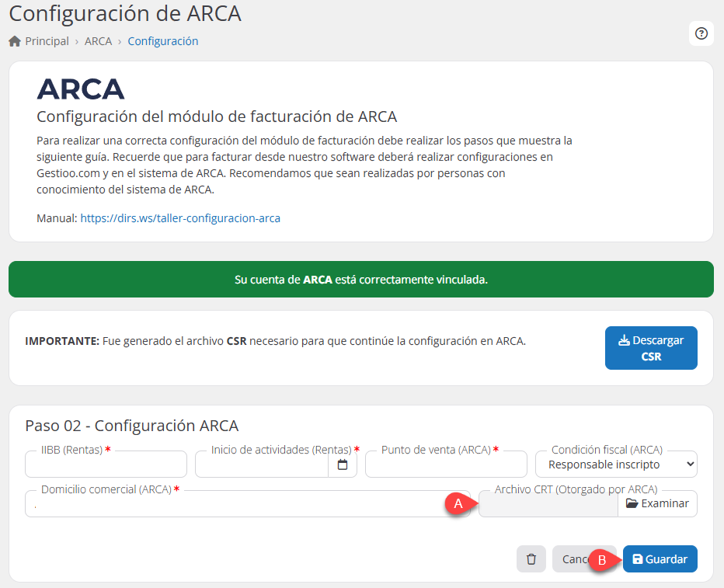Go to ARCA breadcrumb item
Image resolution: width=724 pixels, height=588 pixels.
coord(98,41)
